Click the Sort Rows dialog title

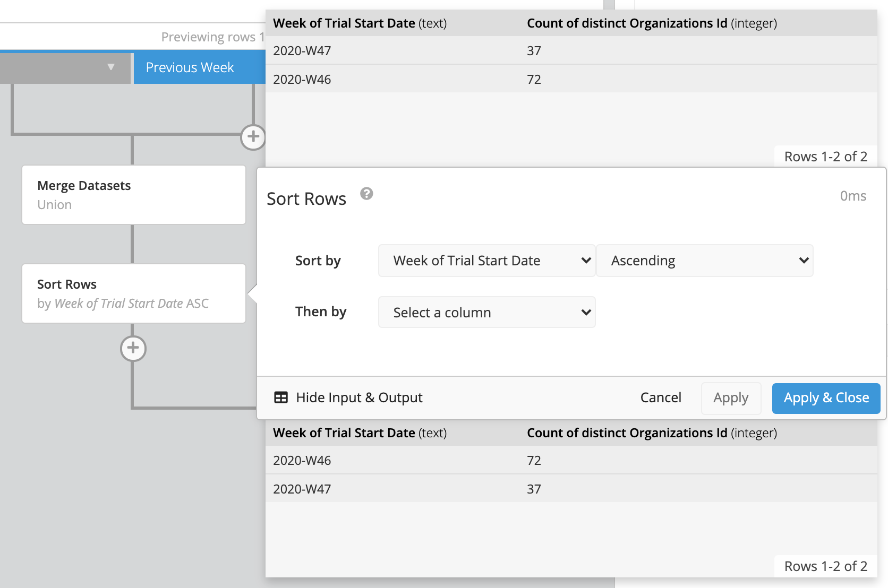coord(306,198)
